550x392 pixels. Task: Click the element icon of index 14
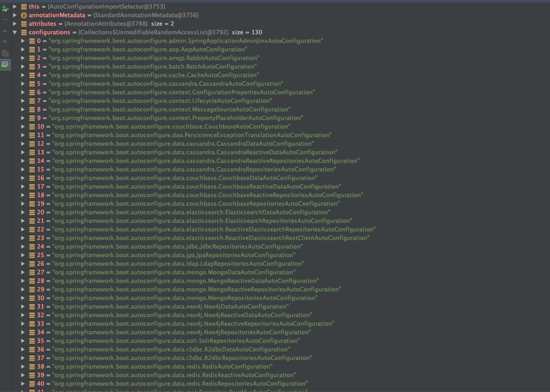point(32,161)
